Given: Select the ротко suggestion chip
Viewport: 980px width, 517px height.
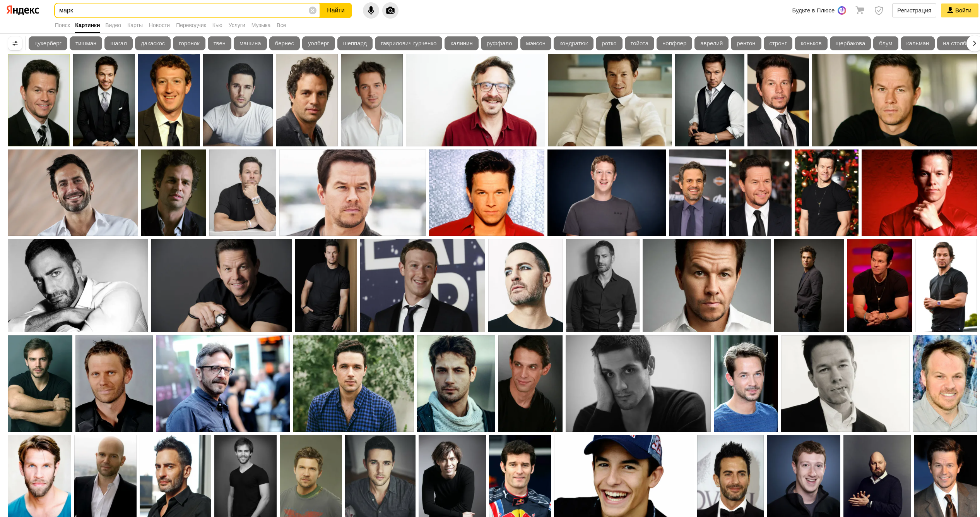Looking at the screenshot, I should (x=609, y=43).
